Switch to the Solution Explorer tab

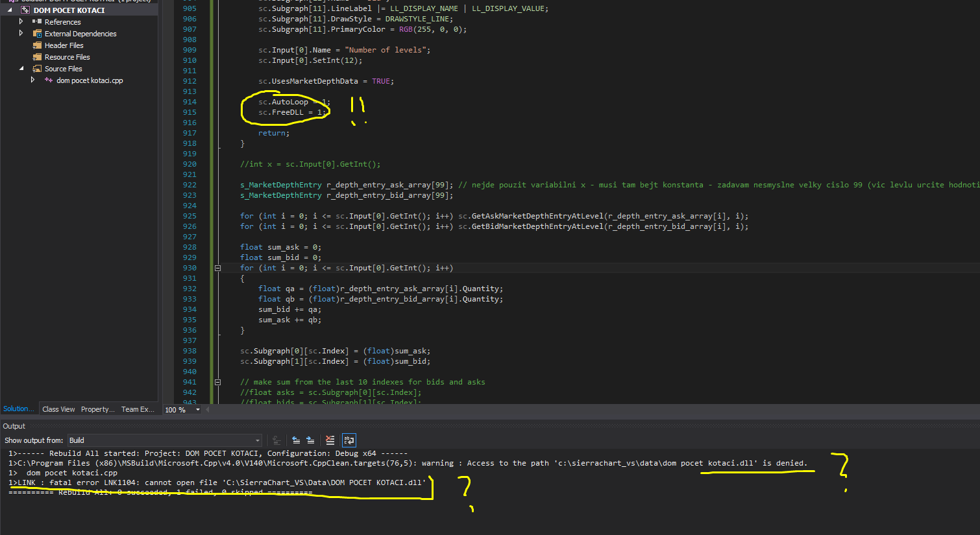click(x=19, y=409)
